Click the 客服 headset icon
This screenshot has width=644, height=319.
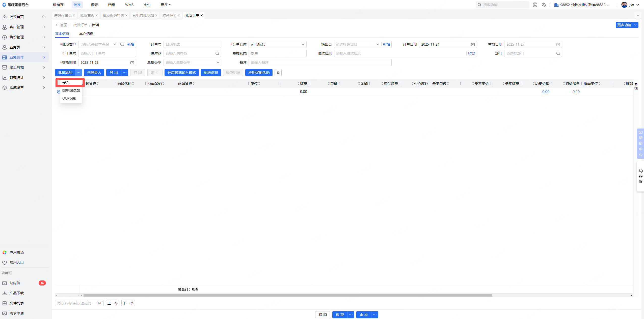click(x=640, y=171)
